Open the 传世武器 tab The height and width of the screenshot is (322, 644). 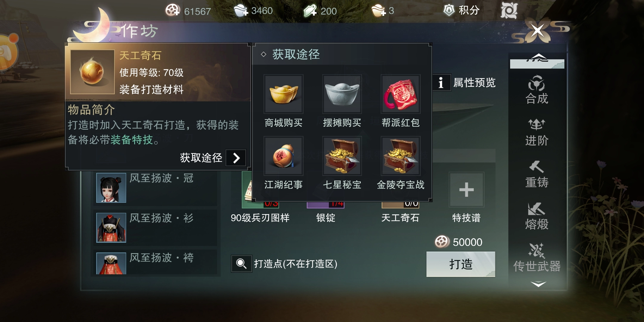[537, 258]
